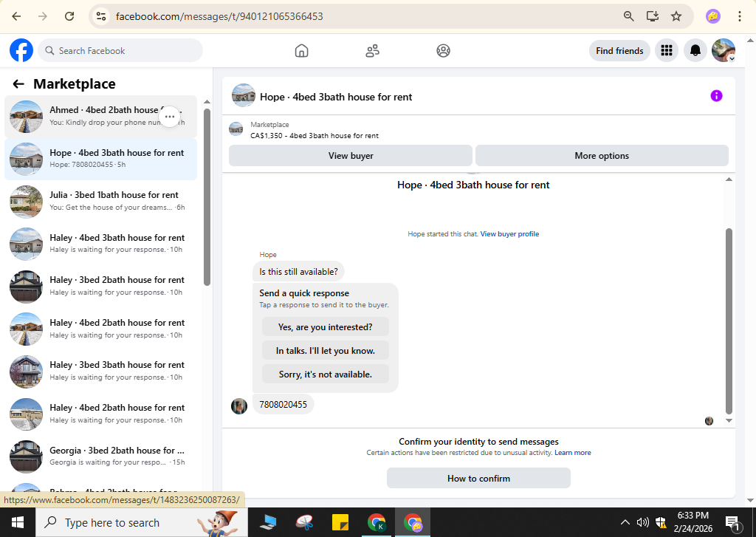
Task: Open Haley 3bed 2bath house chat
Action: (x=100, y=286)
